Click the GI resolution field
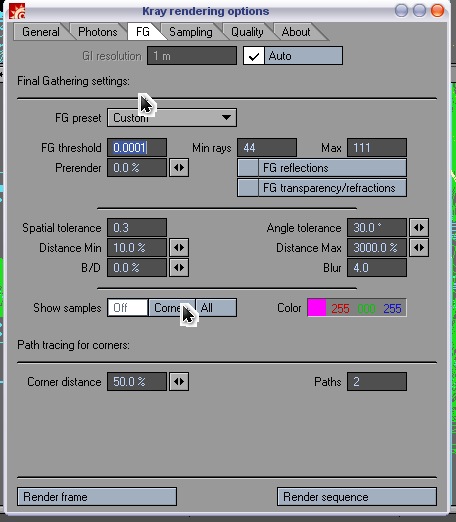The width and height of the screenshot is (456, 522). 192,56
